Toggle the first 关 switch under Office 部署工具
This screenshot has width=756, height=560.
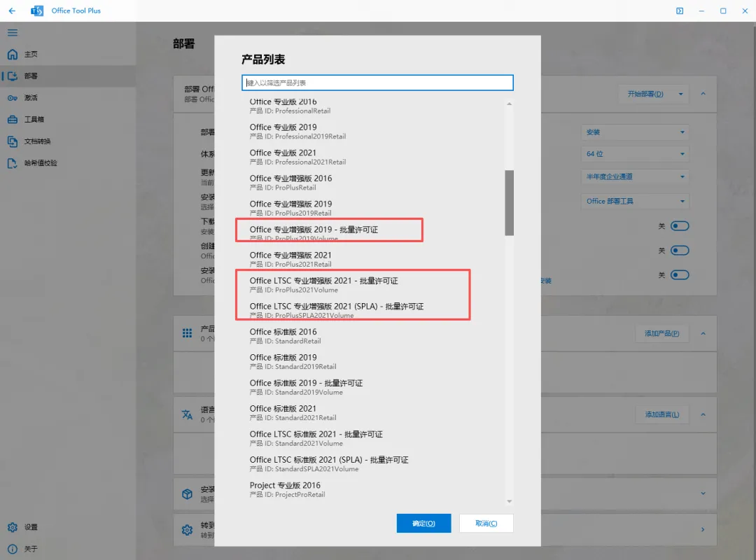(x=680, y=225)
